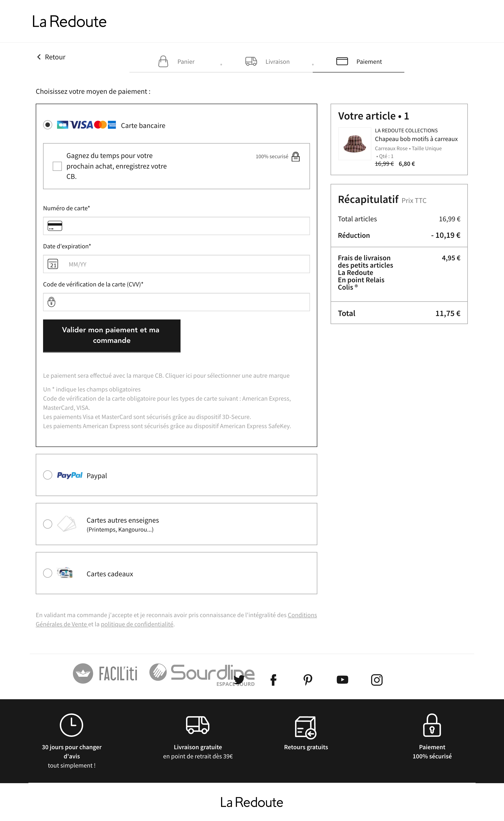Click the Livraison truck icon
Image resolution: width=504 pixels, height=821 pixels.
(251, 61)
